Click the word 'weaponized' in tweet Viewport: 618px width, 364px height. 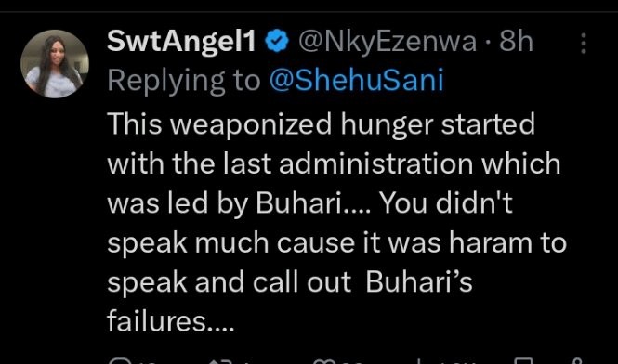(x=251, y=124)
